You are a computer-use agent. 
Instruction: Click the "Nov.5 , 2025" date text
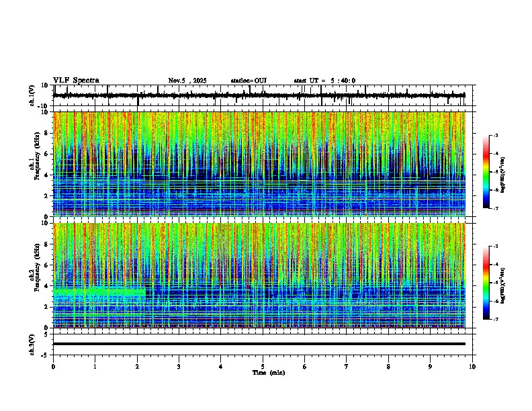(x=187, y=81)
